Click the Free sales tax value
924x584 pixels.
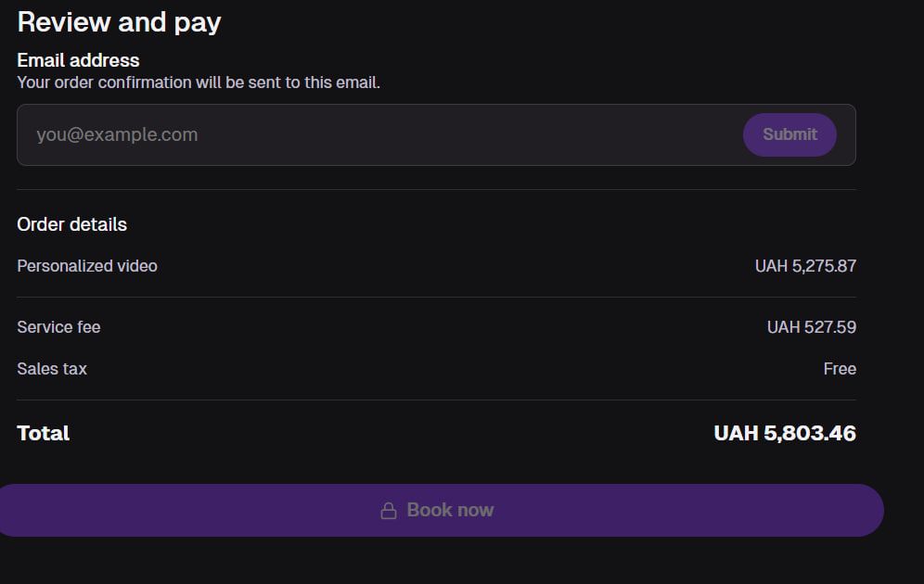coord(839,369)
